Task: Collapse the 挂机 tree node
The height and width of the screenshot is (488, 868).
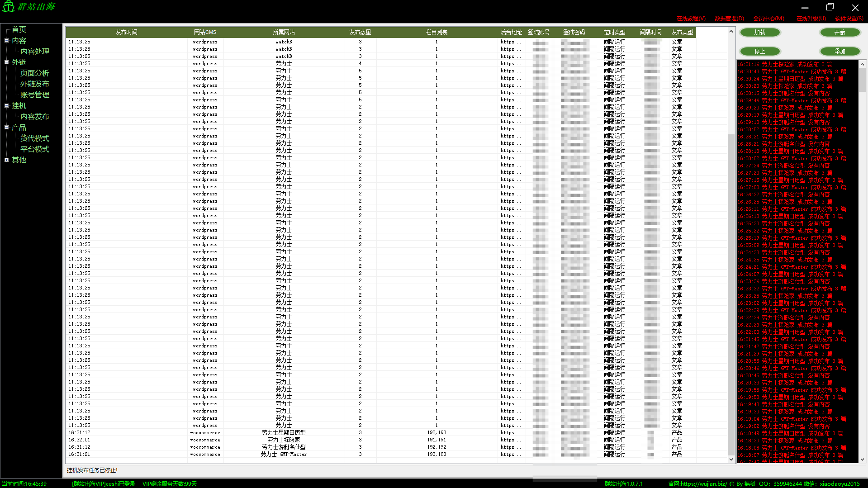Action: 6,105
